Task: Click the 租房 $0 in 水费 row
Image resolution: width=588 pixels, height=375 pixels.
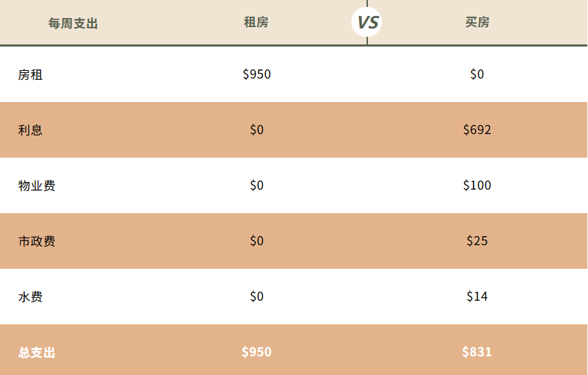Action: point(257,297)
